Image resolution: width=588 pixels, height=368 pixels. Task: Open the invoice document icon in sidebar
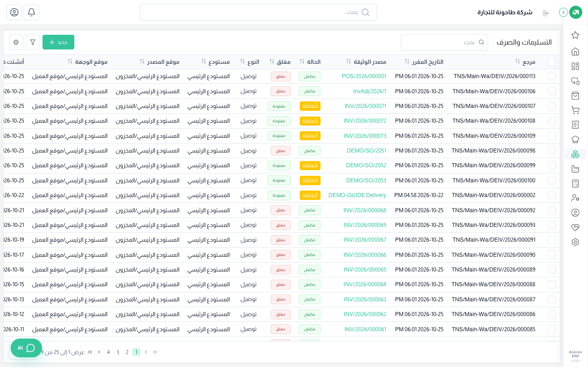(x=575, y=125)
